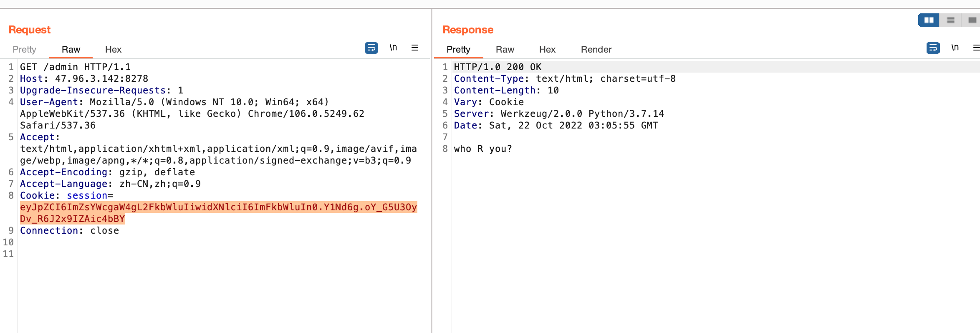Click Safari/537.36 text in User-Agent
Screen dimensions: 980x333
(58, 125)
